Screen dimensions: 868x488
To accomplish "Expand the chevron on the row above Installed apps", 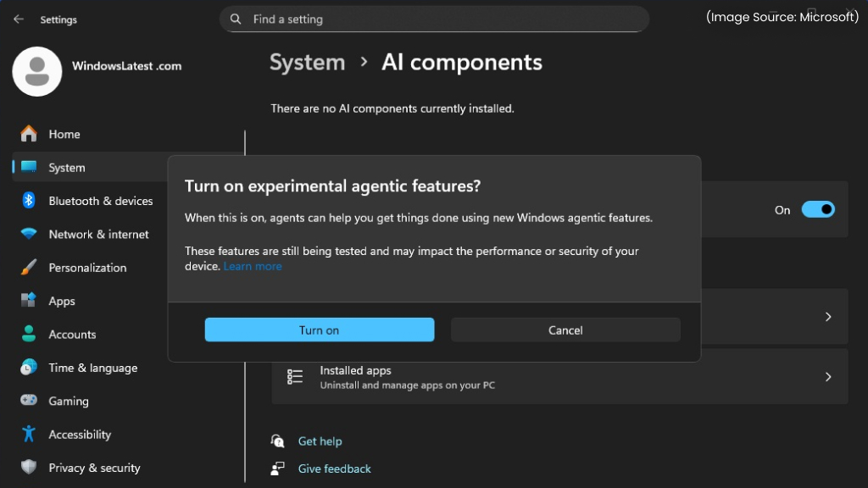I will click(x=828, y=316).
